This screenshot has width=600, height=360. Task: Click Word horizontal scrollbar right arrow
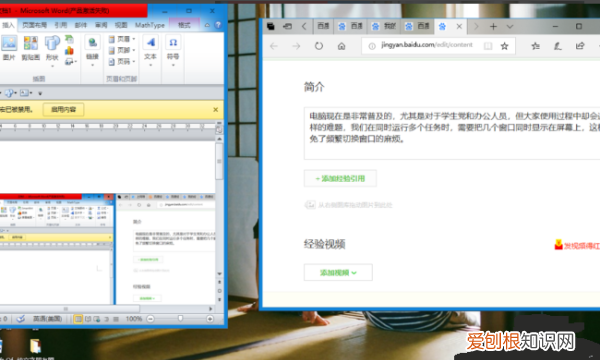coord(210,309)
